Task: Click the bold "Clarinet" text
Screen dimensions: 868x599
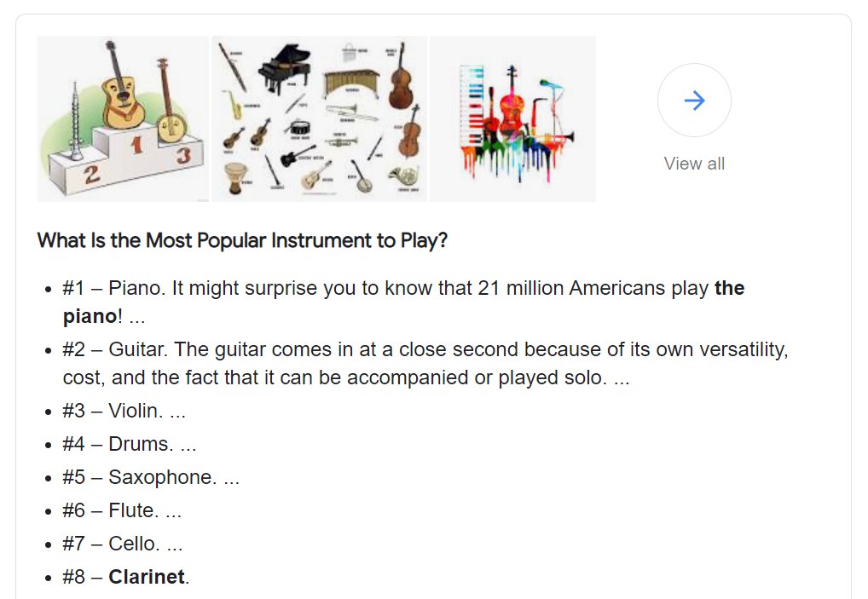Action: (x=147, y=577)
